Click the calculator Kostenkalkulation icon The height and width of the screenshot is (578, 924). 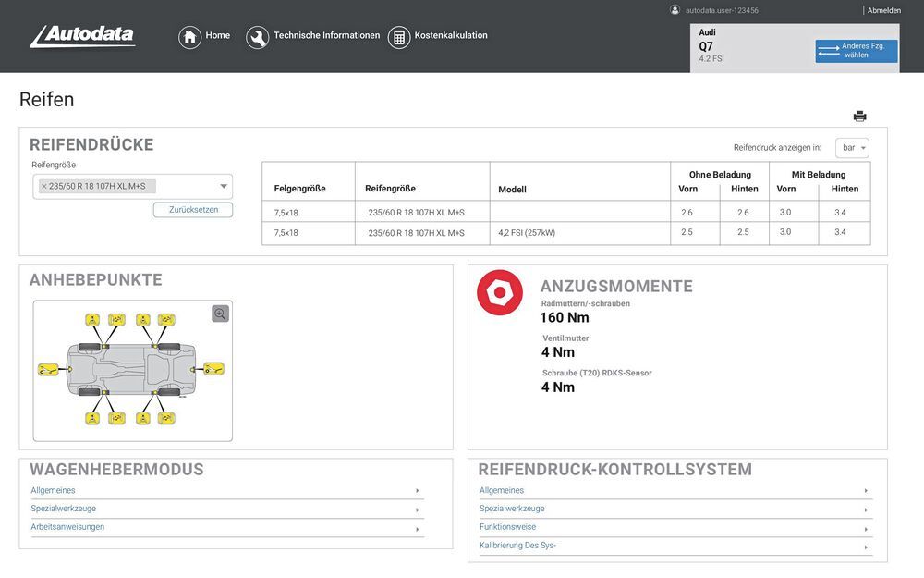click(x=399, y=37)
